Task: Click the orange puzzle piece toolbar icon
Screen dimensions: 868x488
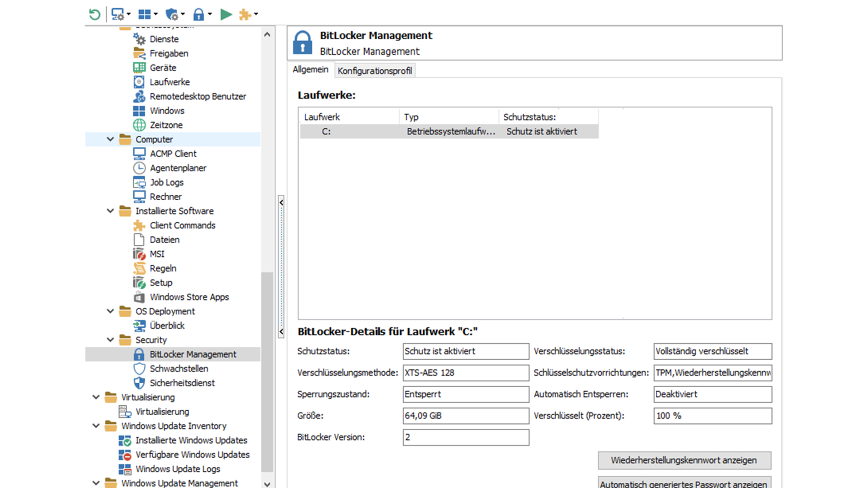Action: point(245,14)
